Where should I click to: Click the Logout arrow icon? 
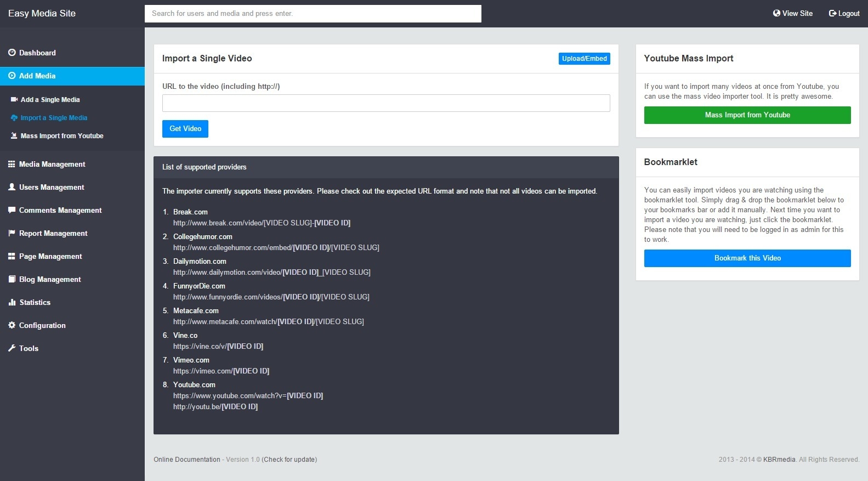point(832,13)
